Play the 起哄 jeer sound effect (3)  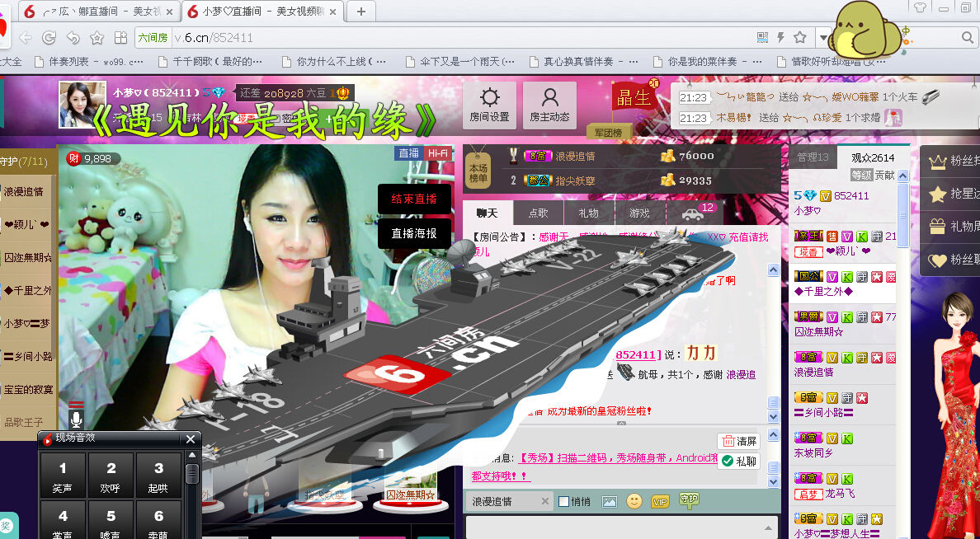coord(158,476)
